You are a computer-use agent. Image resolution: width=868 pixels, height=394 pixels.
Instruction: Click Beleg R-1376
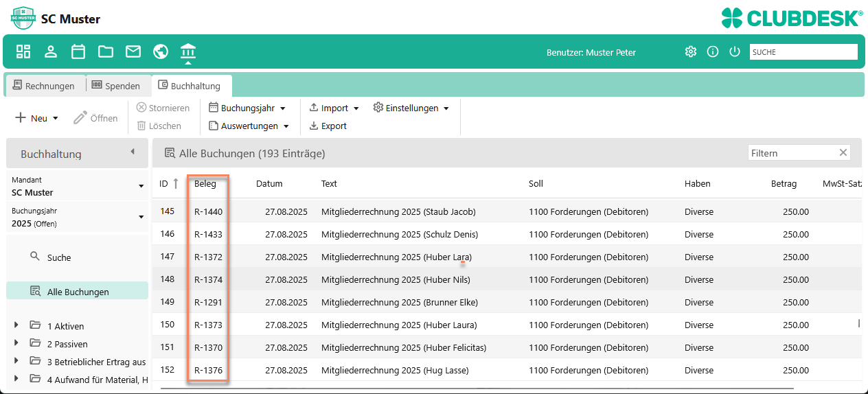208,370
